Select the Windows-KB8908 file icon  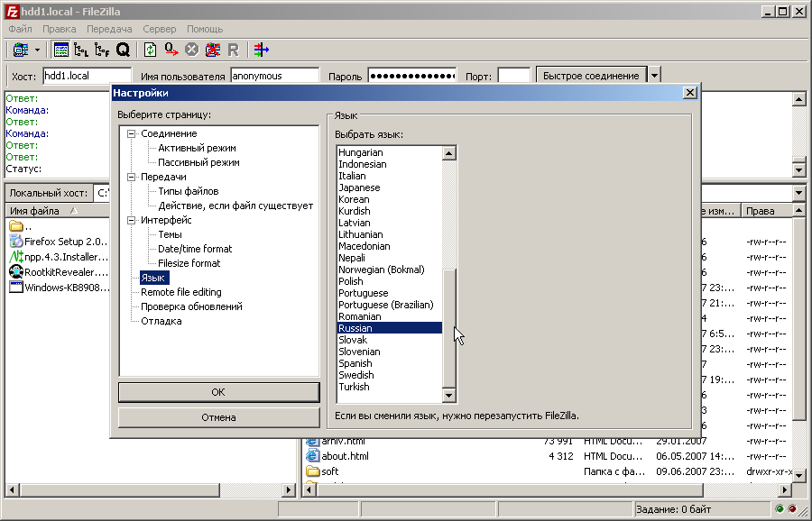click(x=16, y=288)
